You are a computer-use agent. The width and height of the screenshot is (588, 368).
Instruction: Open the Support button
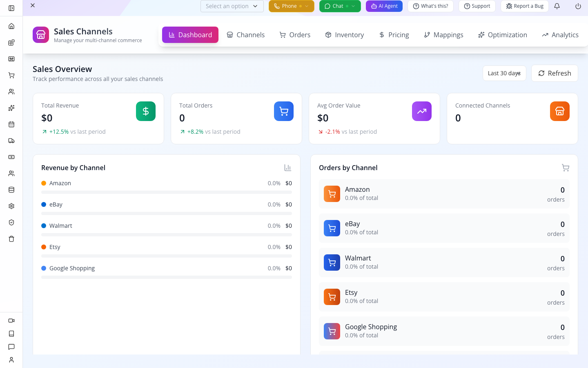(x=477, y=6)
